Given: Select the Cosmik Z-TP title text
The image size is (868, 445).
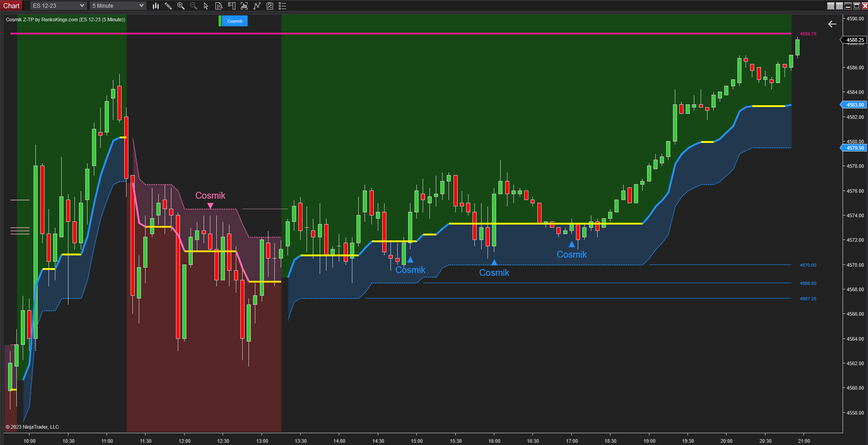Looking at the screenshot, I should click(x=20, y=20).
